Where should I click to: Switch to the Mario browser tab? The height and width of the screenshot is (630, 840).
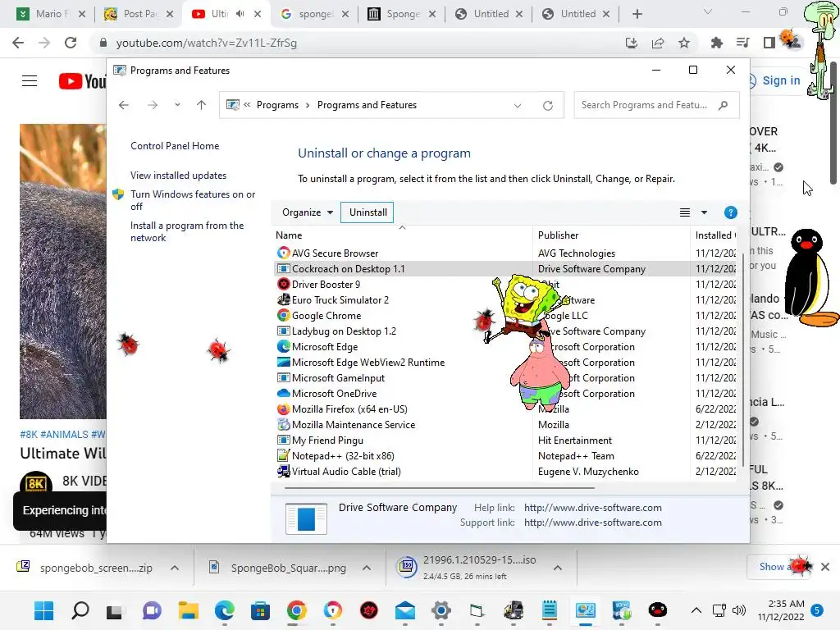point(51,14)
